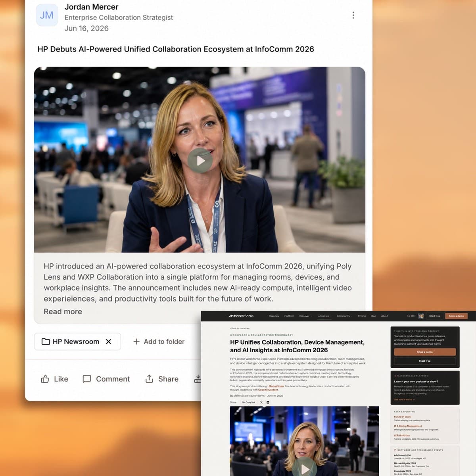Image resolution: width=476 pixels, height=476 pixels.
Task: Open the About nav item on MarketScale
Action: coord(385,316)
